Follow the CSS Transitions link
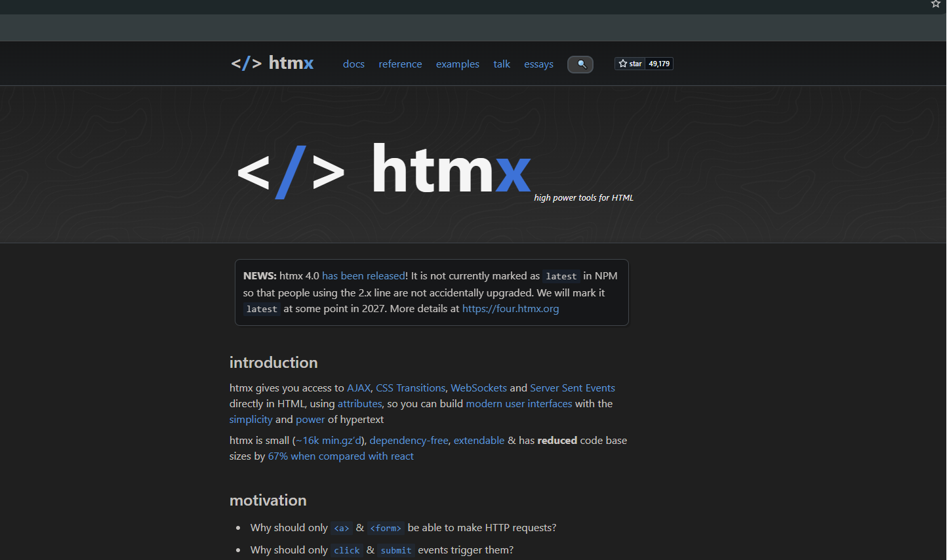 tap(411, 388)
